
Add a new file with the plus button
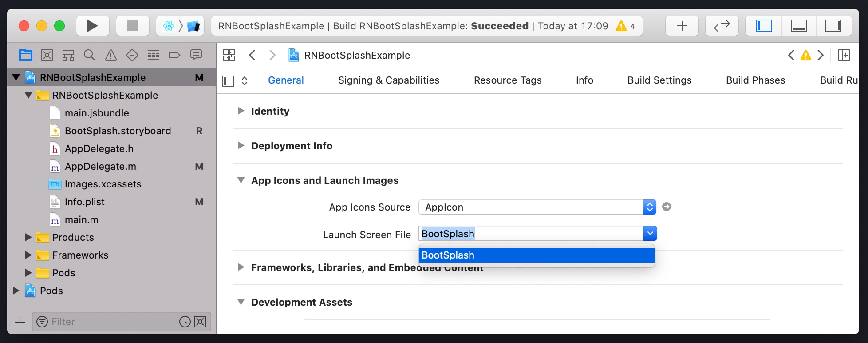coord(20,322)
